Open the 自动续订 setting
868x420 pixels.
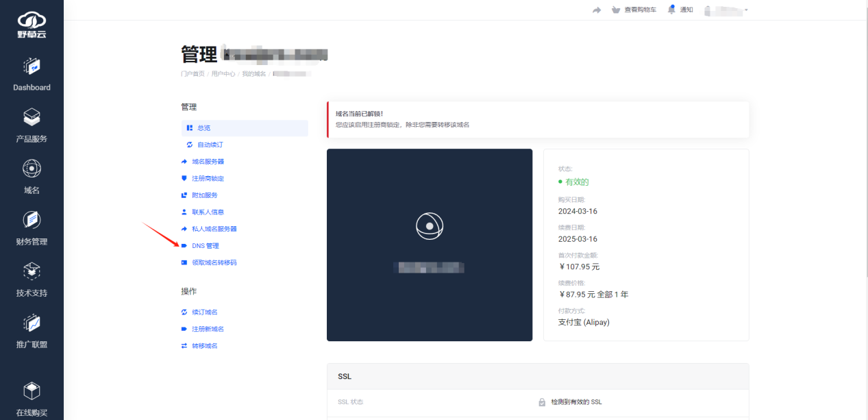coord(210,145)
